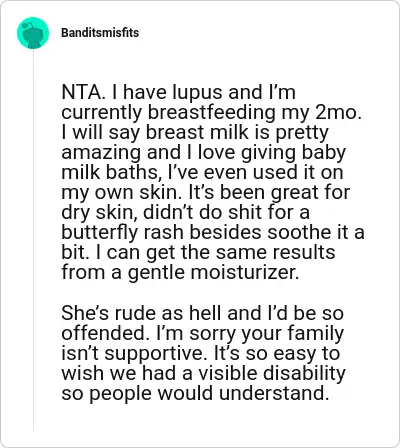Collapse the comment thread using the vertical line
400x448 pixels.
click(x=33, y=240)
